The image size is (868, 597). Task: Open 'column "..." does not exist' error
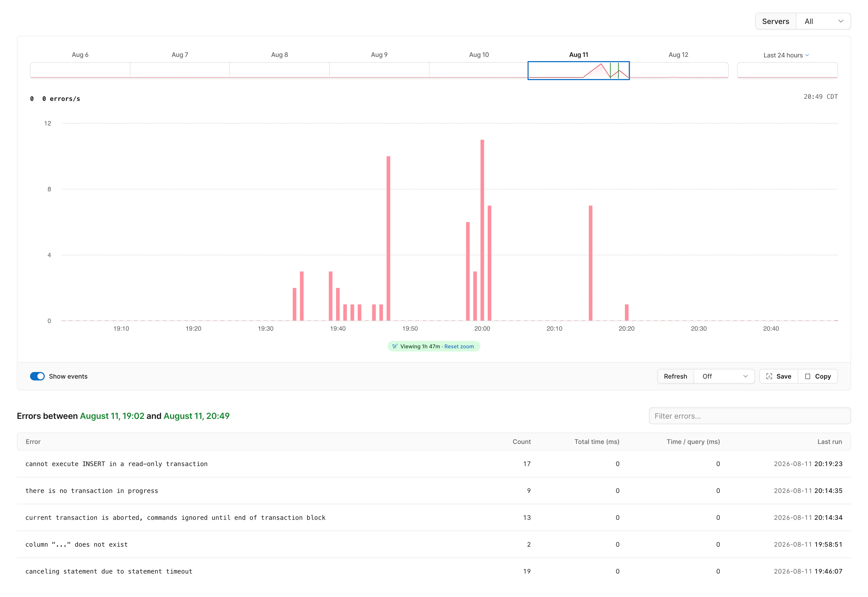point(434,545)
